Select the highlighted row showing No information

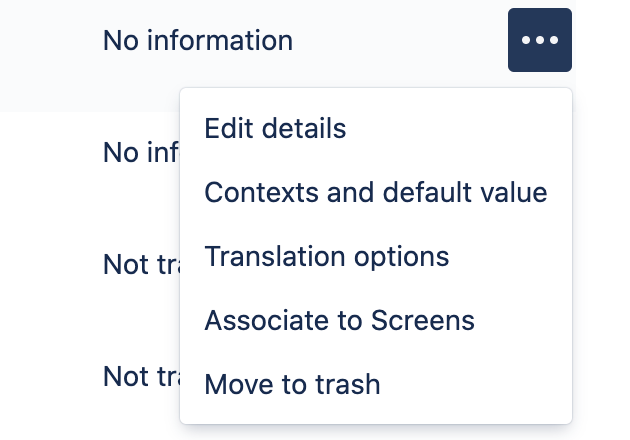click(x=288, y=56)
